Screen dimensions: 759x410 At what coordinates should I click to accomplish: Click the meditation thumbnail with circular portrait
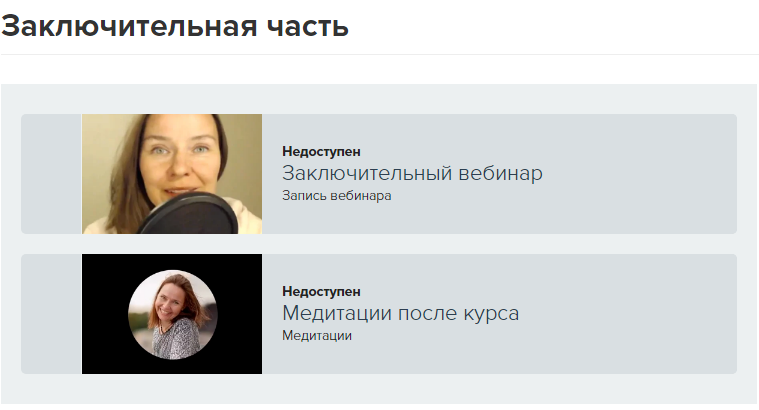(172, 314)
